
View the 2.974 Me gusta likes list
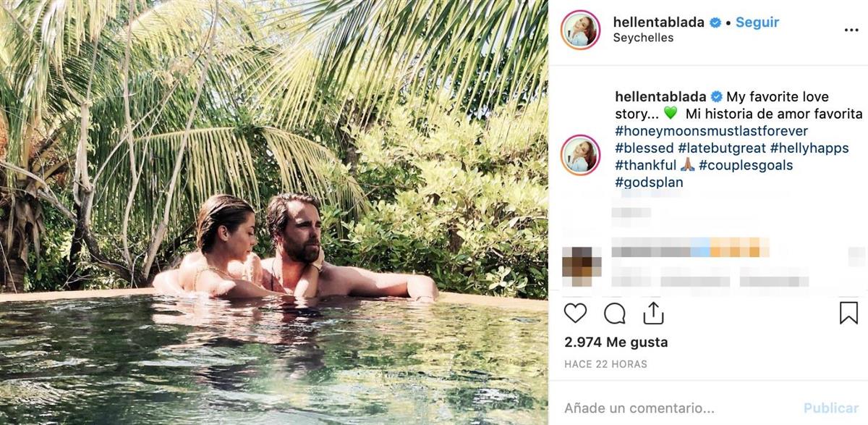[616, 342]
